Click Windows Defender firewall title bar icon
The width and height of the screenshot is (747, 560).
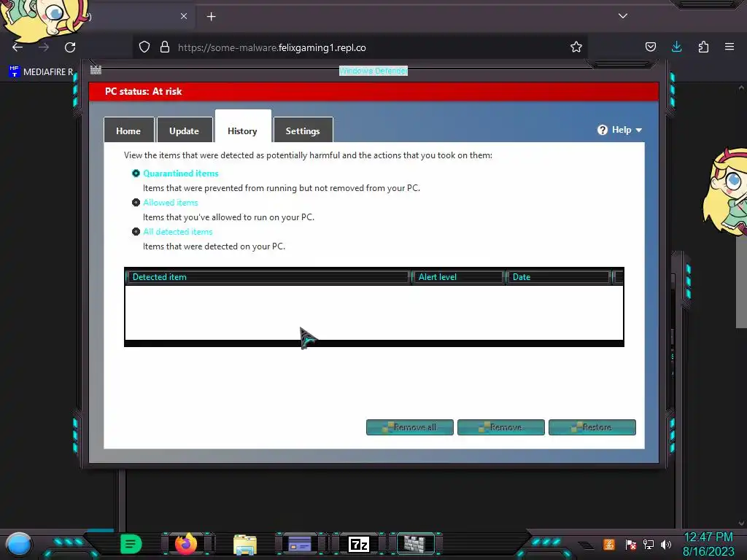(x=96, y=70)
